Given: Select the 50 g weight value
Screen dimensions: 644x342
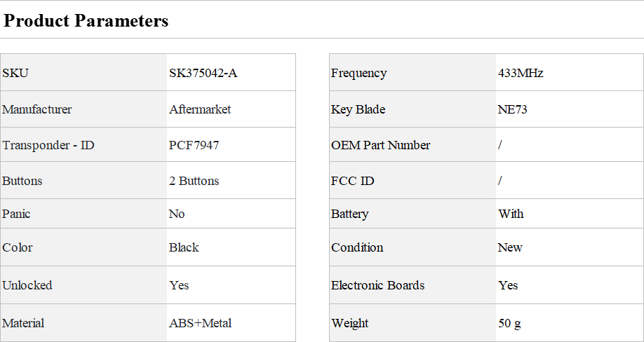Looking at the screenshot, I should point(510,323).
